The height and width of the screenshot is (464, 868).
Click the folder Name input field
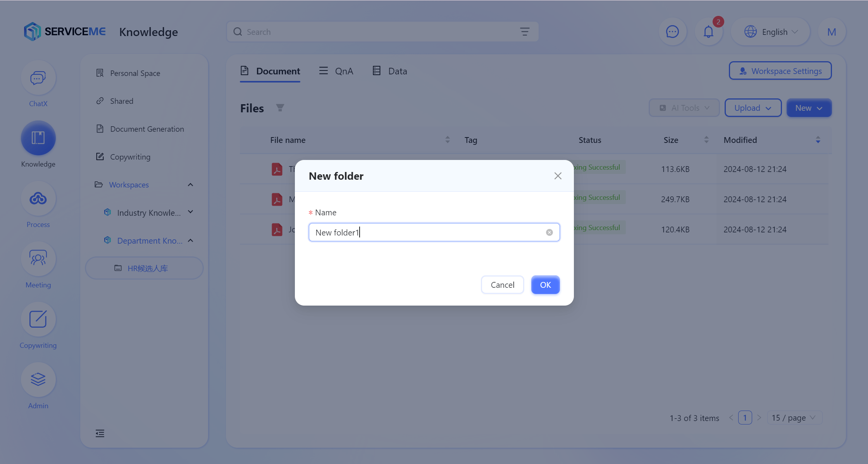(434, 232)
